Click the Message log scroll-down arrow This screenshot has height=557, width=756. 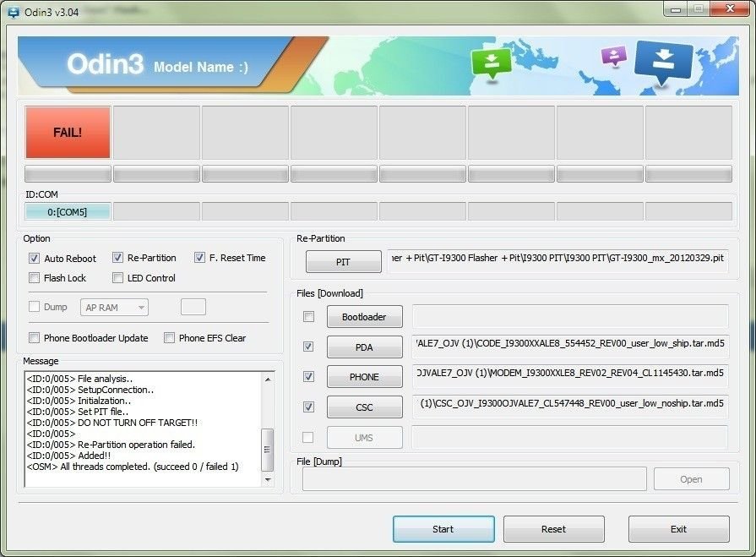[268, 480]
